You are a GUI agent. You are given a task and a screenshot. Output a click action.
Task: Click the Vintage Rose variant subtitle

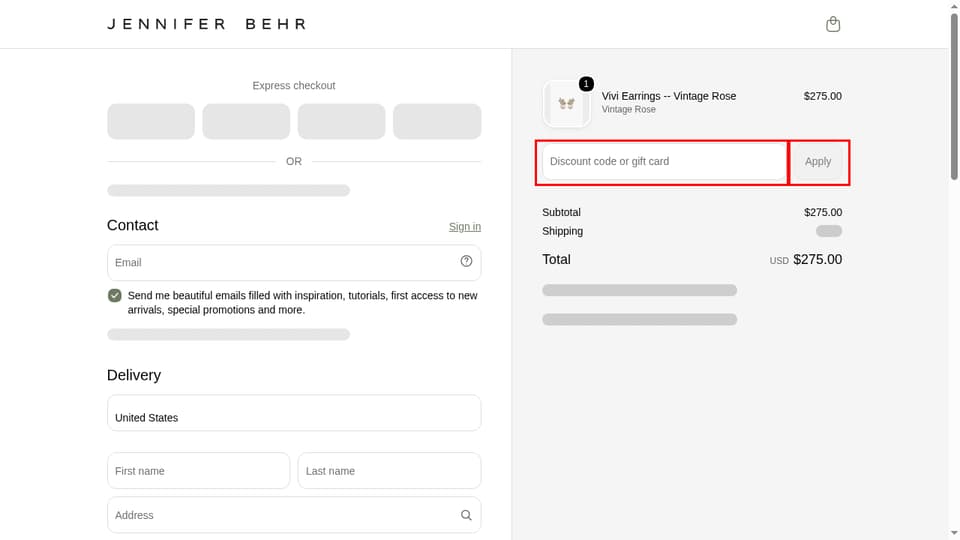click(x=629, y=110)
